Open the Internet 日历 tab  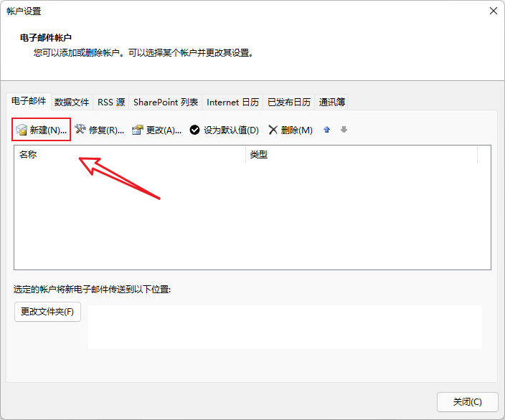click(x=232, y=102)
